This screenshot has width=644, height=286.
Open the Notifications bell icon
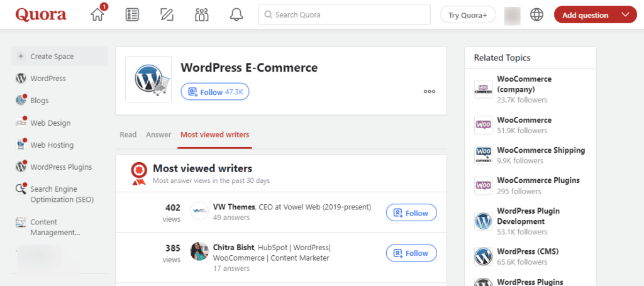(x=236, y=14)
